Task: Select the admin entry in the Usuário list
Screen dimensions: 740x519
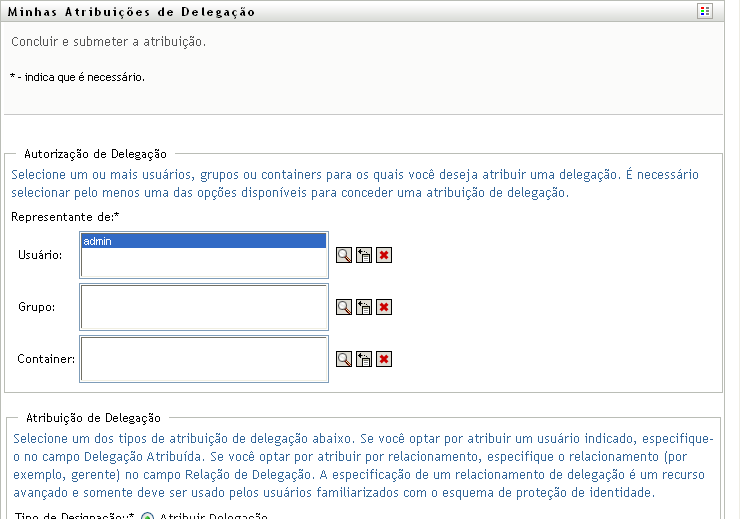Action: [203, 241]
